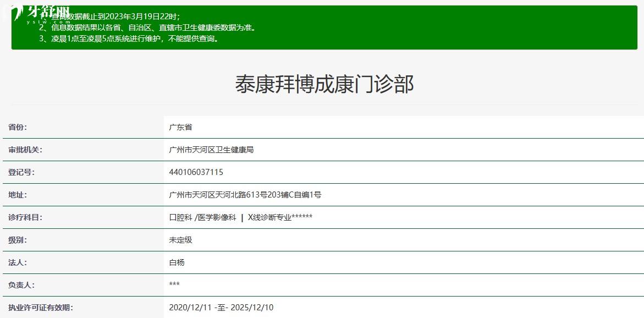This screenshot has width=644, height=318.
Task: Click the label 法人:
Action: tap(17, 262)
